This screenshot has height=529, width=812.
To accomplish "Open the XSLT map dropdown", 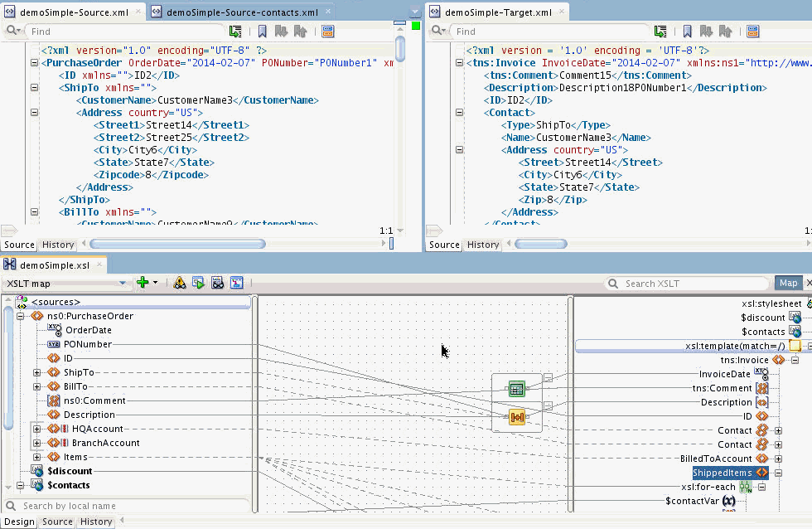I will click(x=123, y=283).
